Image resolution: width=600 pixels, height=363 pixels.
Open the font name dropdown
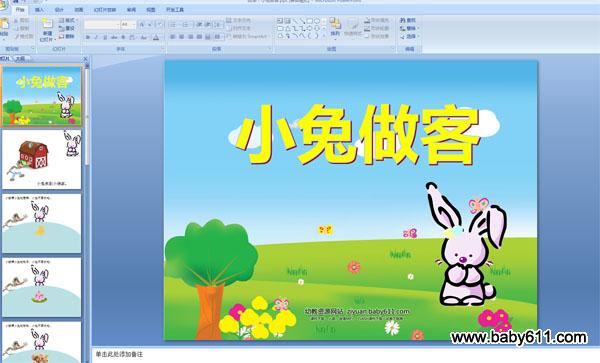point(117,25)
